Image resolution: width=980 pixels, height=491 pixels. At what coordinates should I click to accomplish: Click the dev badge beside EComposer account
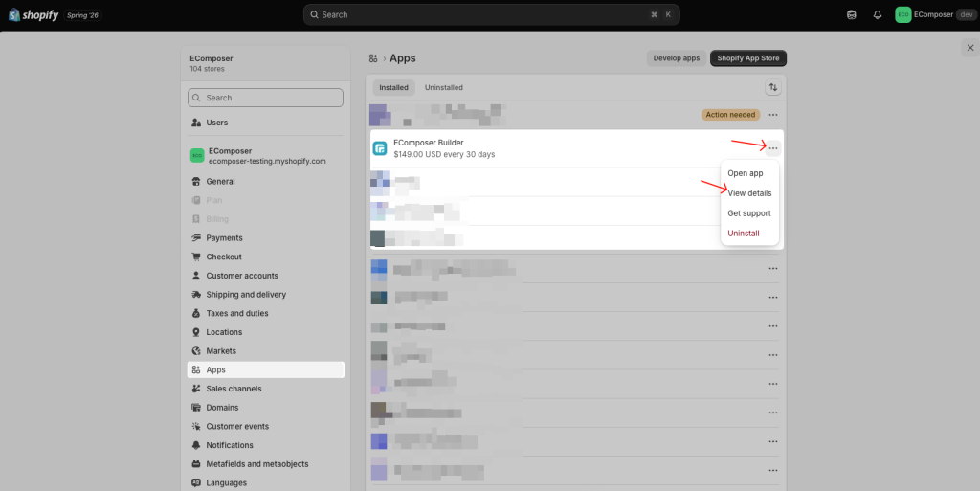click(967, 15)
